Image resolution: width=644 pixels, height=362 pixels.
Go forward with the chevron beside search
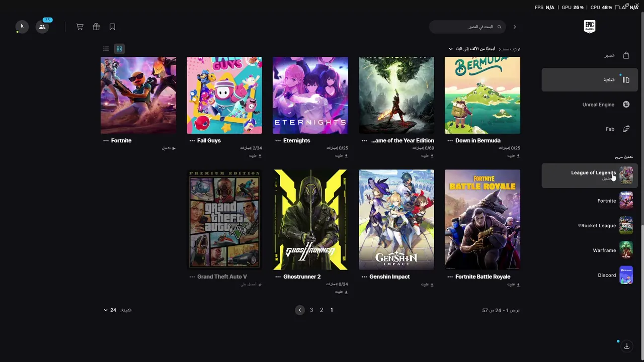coord(514,27)
